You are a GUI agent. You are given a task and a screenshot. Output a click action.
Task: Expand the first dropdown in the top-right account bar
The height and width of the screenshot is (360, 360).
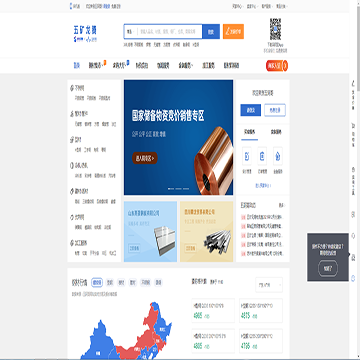tap(238, 6)
